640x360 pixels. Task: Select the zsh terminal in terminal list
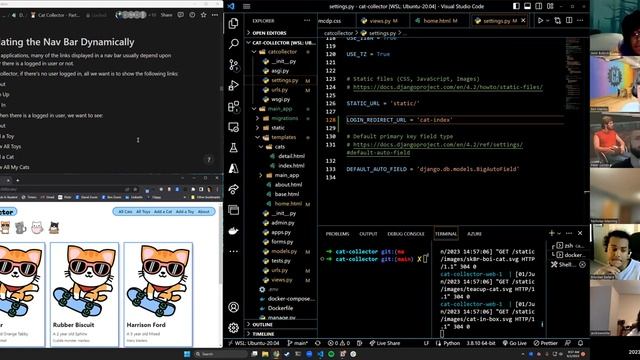pos(570,246)
